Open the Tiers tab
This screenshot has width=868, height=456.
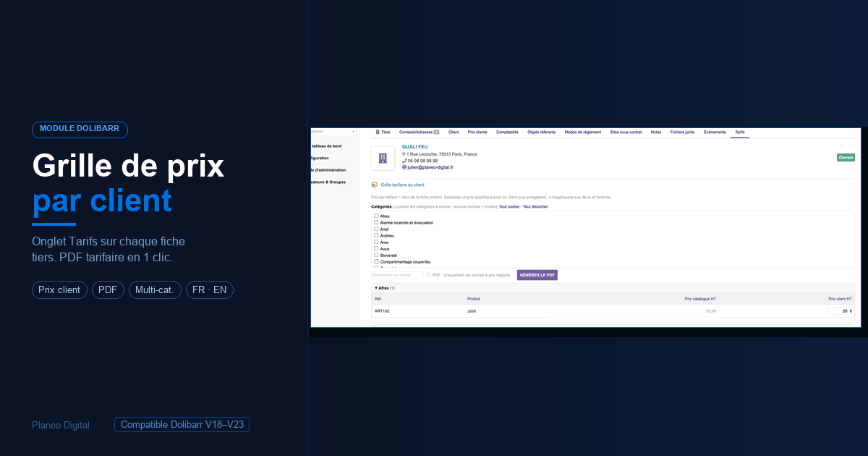[x=383, y=132]
